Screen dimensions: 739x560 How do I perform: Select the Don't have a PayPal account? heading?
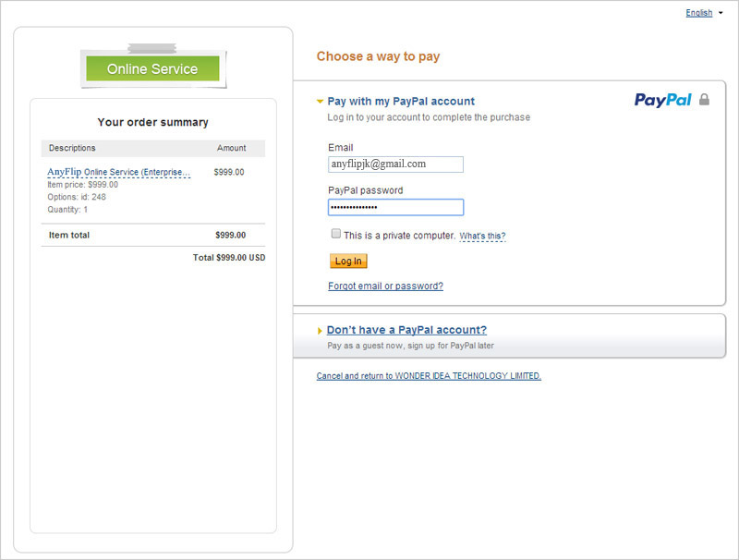406,330
